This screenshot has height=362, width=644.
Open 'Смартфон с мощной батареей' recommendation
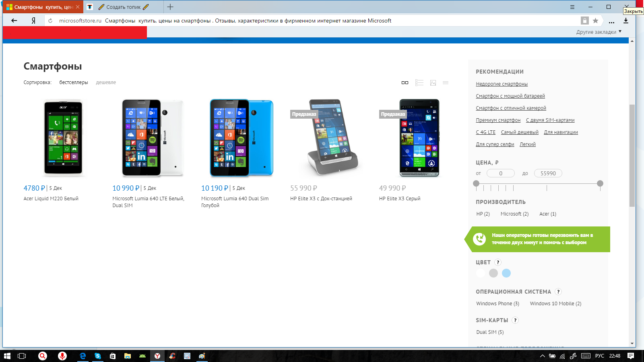[510, 96]
